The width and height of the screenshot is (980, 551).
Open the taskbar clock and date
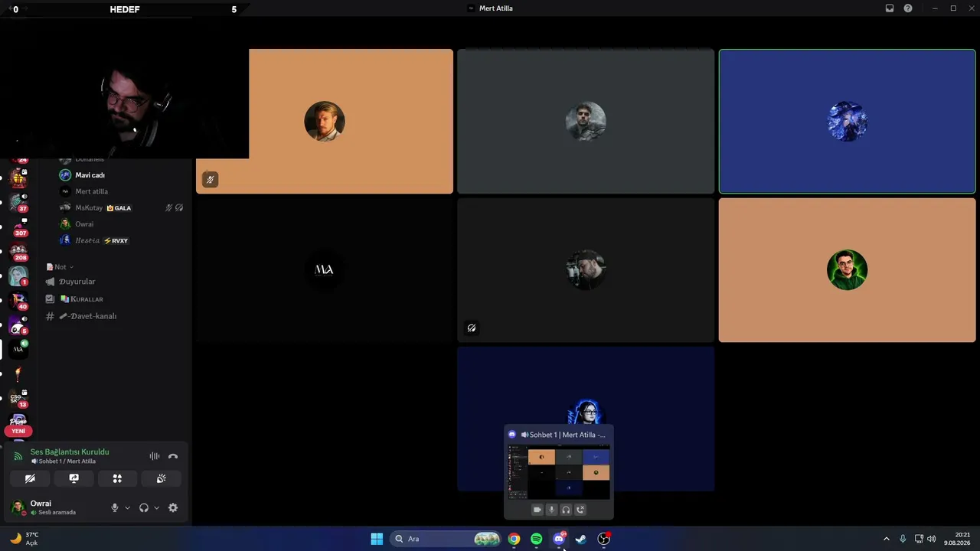[957, 539]
